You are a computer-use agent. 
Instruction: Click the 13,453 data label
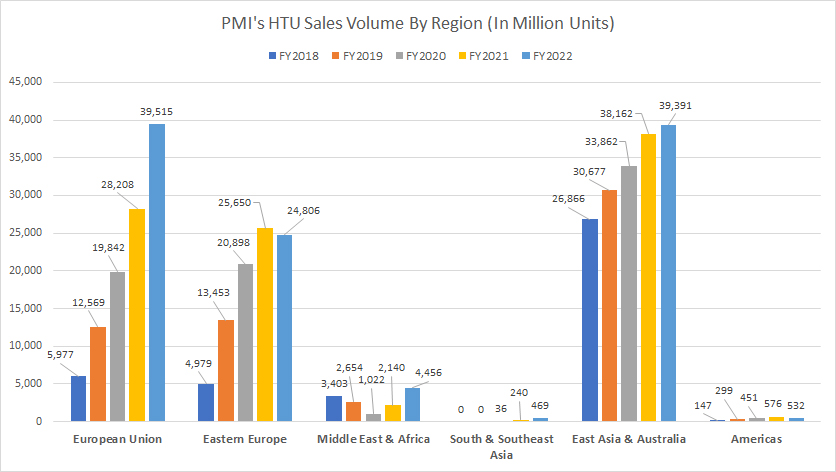213,293
